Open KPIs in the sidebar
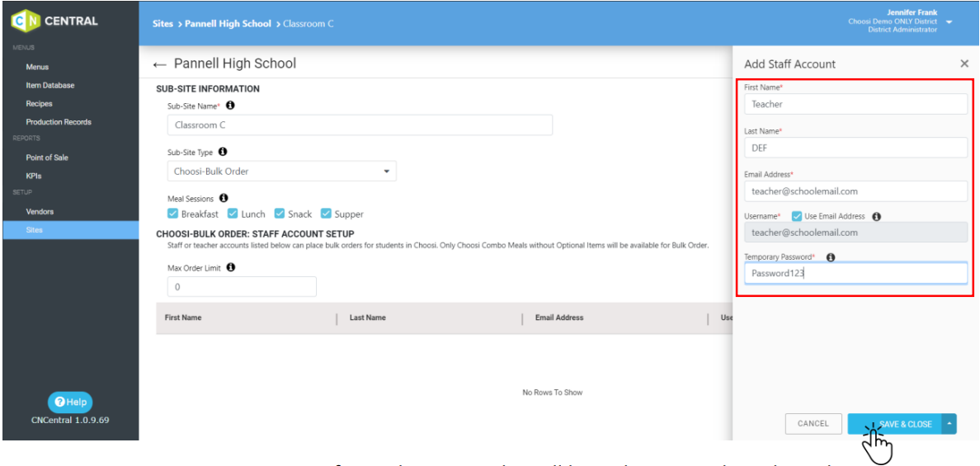Viewport: 980px width, 466px height. (x=34, y=177)
